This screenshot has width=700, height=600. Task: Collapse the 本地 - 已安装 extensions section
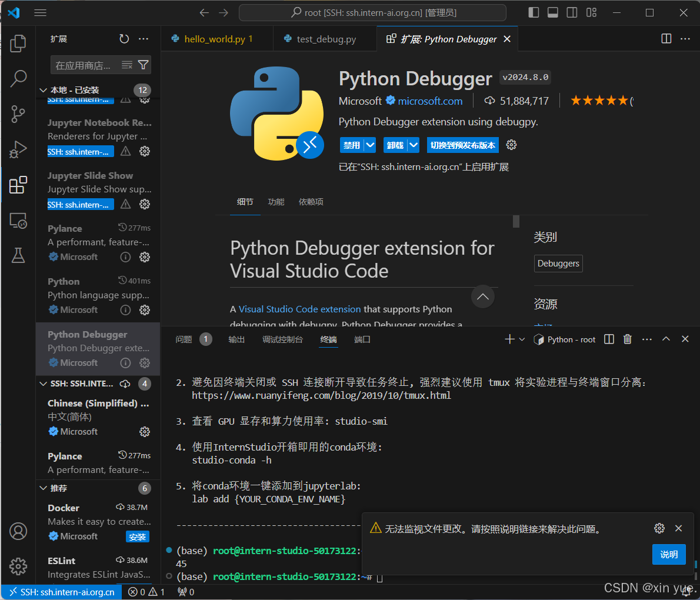point(43,90)
